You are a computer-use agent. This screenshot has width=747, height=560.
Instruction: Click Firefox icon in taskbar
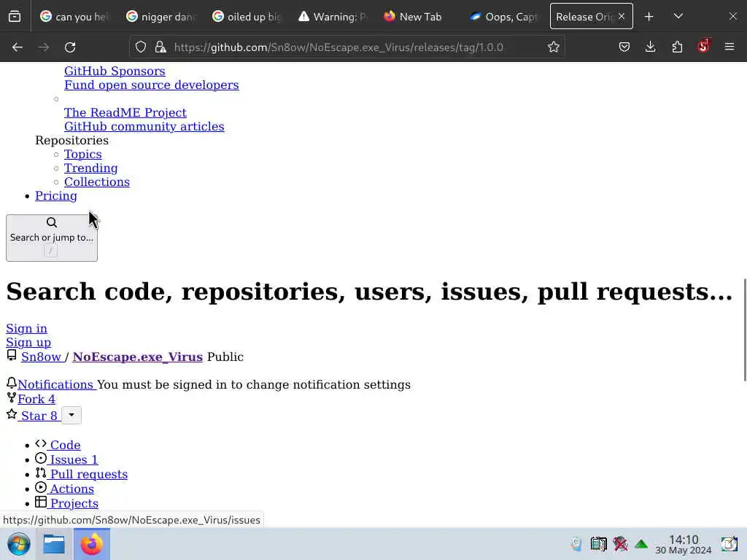(x=91, y=544)
